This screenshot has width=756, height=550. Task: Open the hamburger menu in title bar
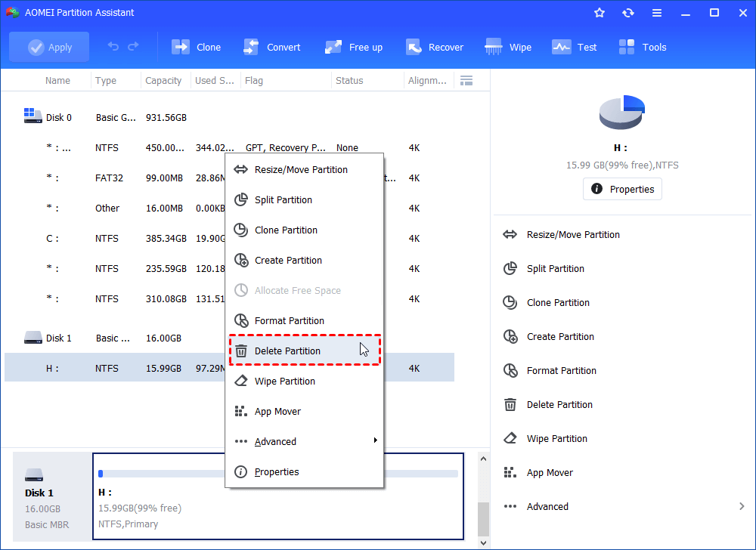pos(657,13)
